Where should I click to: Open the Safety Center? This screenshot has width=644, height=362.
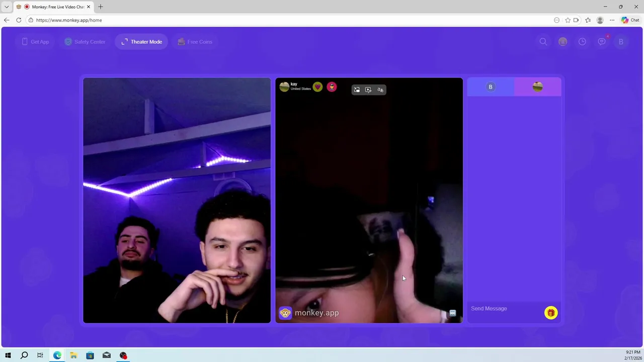tap(85, 42)
